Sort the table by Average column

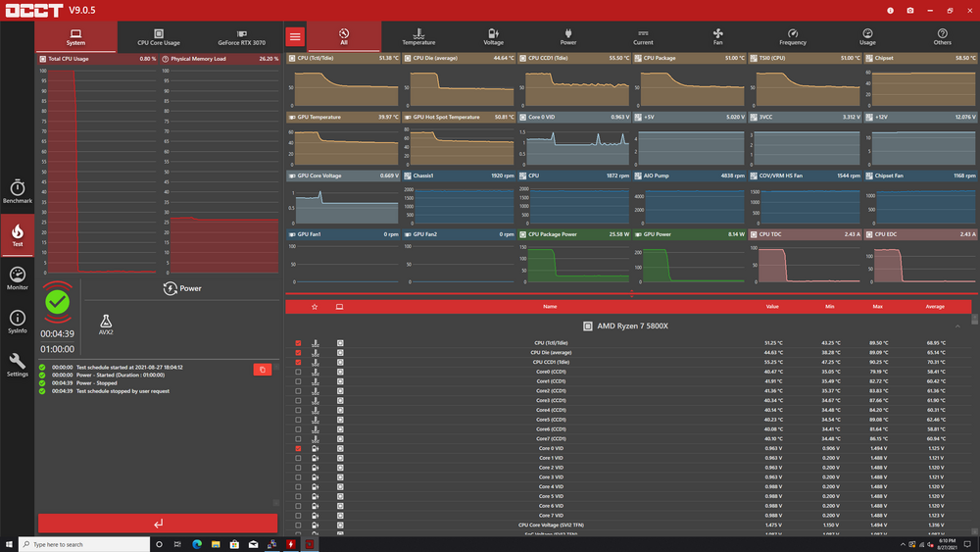pos(935,307)
